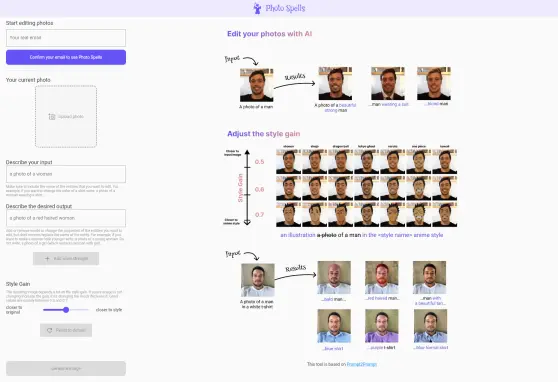Click 'Confirm your email to use Photo Spells'

[x=66, y=57]
